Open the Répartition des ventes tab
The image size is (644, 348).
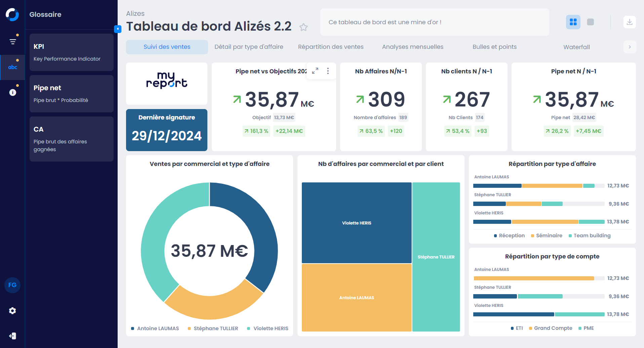coord(330,47)
